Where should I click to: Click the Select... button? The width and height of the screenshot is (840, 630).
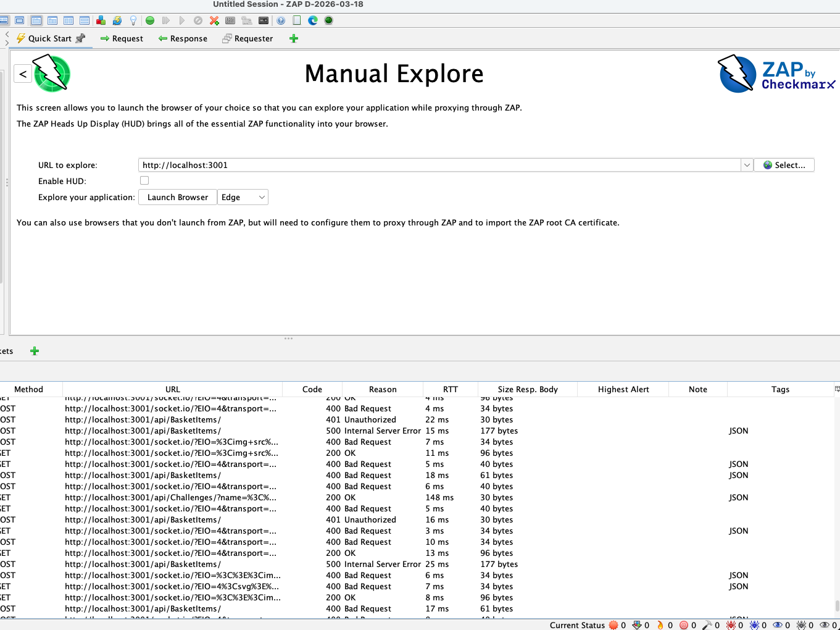784,165
